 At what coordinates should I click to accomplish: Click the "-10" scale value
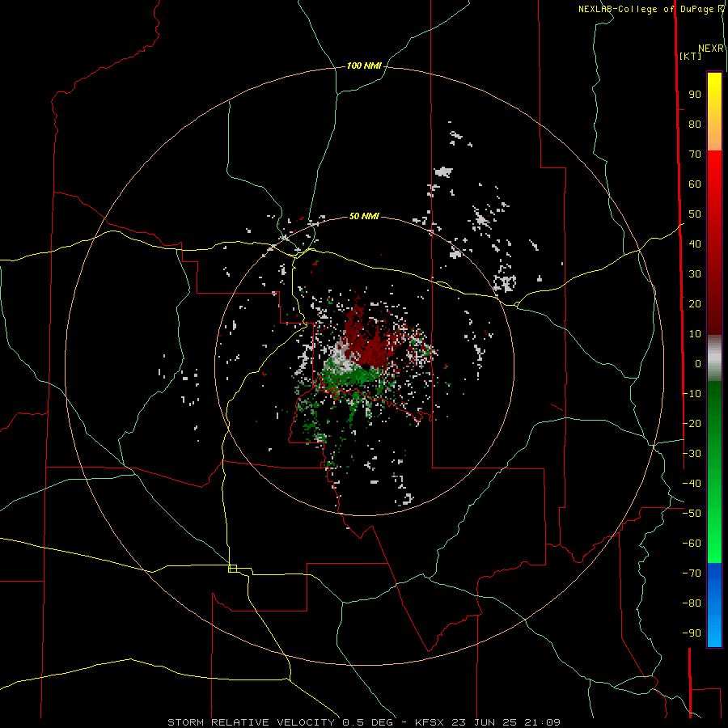692,394
